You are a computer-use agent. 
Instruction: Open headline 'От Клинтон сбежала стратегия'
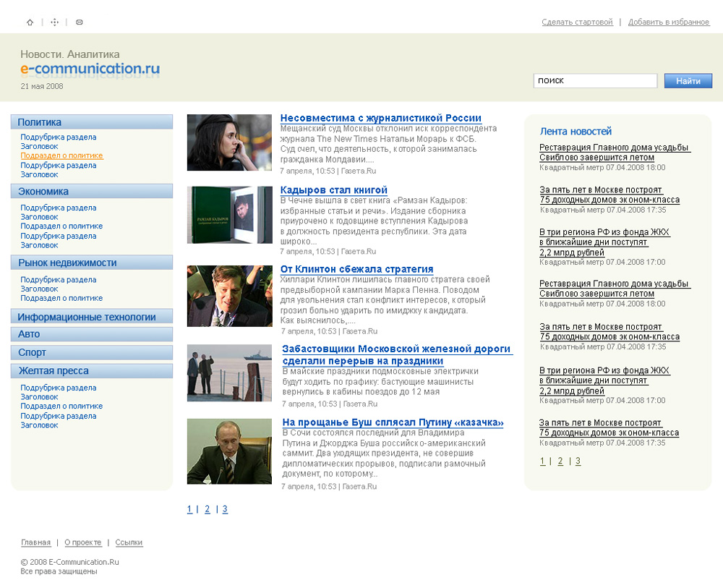357,269
